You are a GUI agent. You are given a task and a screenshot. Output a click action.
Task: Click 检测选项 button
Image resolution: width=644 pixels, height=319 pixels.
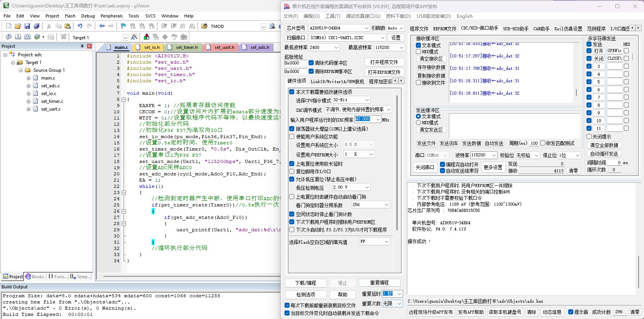(306, 295)
